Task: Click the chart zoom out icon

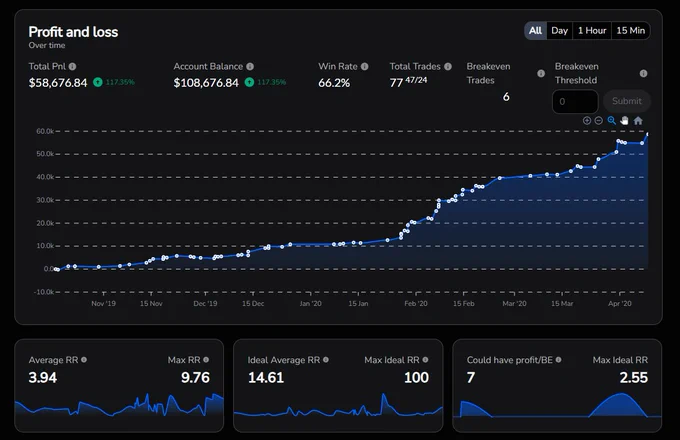Action: (598, 121)
